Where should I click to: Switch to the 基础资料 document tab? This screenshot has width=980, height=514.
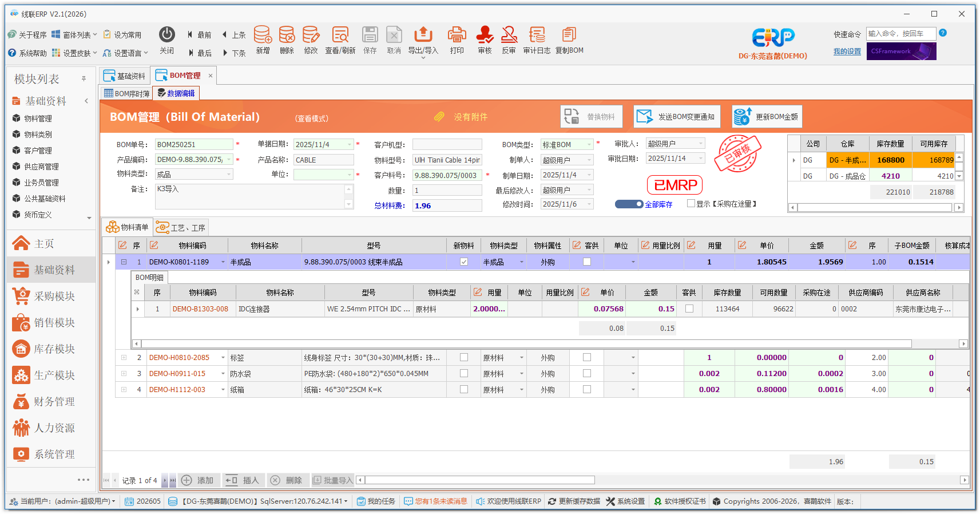point(125,76)
